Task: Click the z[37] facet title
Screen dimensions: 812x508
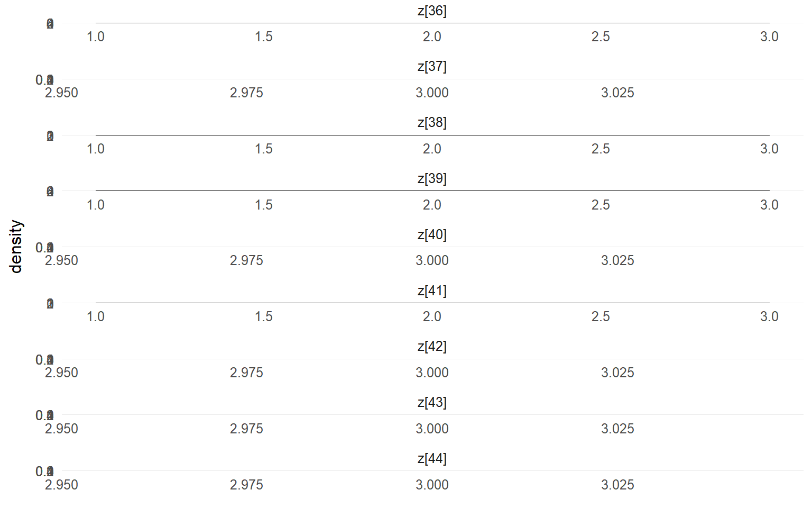Action: [x=432, y=67]
